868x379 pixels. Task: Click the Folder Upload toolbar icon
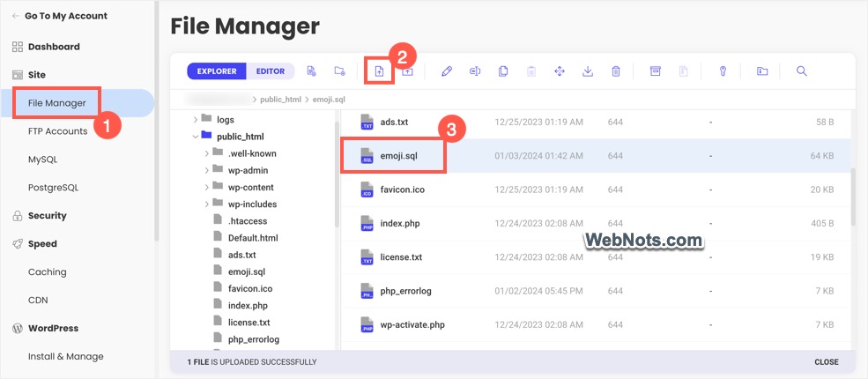pyautogui.click(x=407, y=71)
